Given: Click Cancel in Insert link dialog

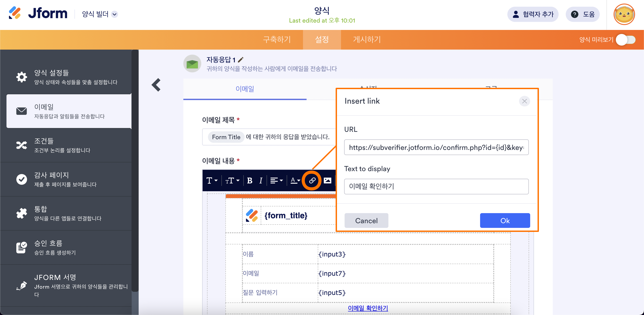Looking at the screenshot, I should tap(366, 220).
